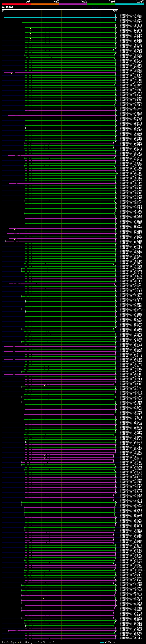Screen dimensions: 146x644
Task: Select the label UniRef100_Q14JN8
Action: 131,40
